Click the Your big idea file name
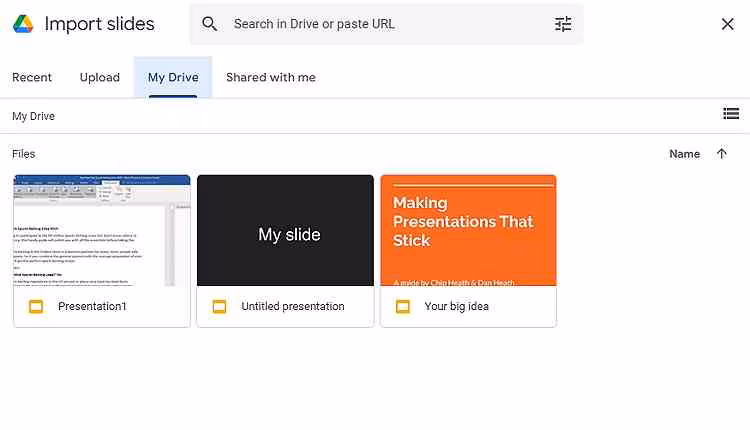The width and height of the screenshot is (750, 430). click(x=457, y=306)
